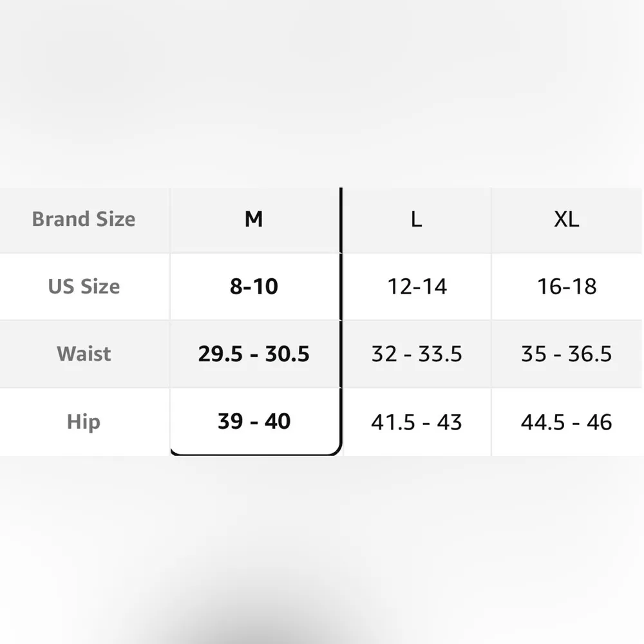Select waist measurement 35 - 36.5
The width and height of the screenshot is (644, 644).
[x=567, y=354]
